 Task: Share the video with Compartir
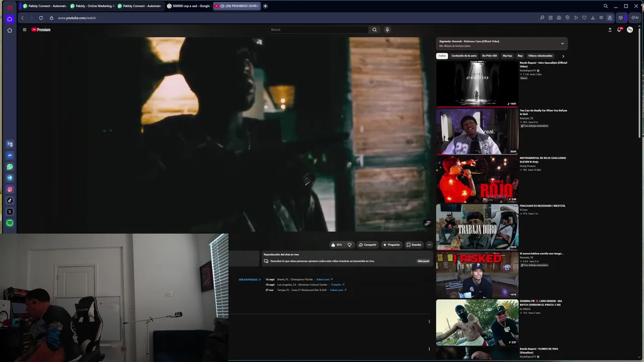367,245
